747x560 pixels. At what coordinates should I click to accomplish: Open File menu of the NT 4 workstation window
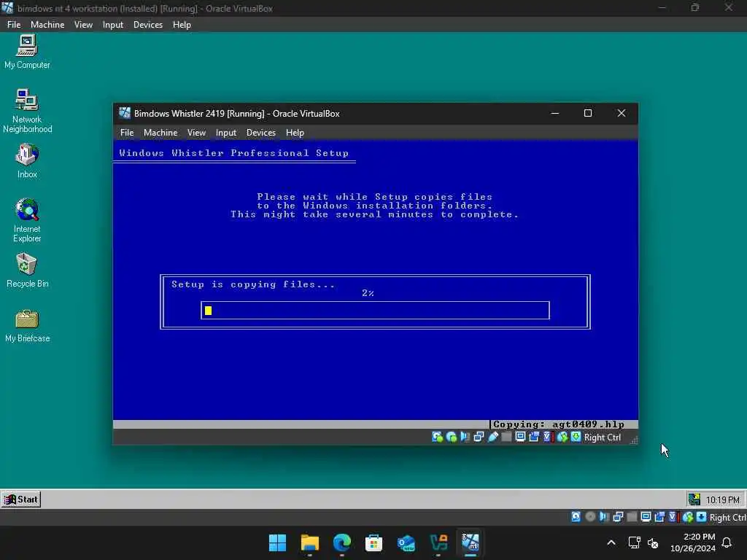coord(14,25)
